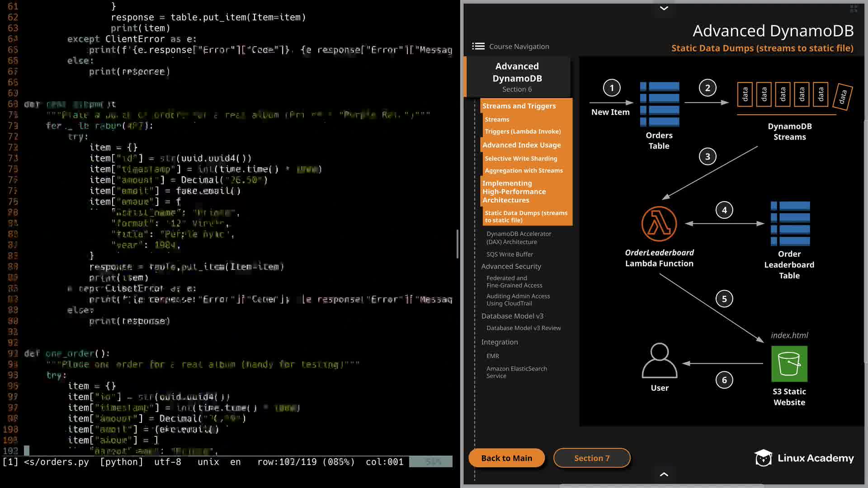Click the Course Navigation hamburger icon
The image size is (868, 488).
478,46
